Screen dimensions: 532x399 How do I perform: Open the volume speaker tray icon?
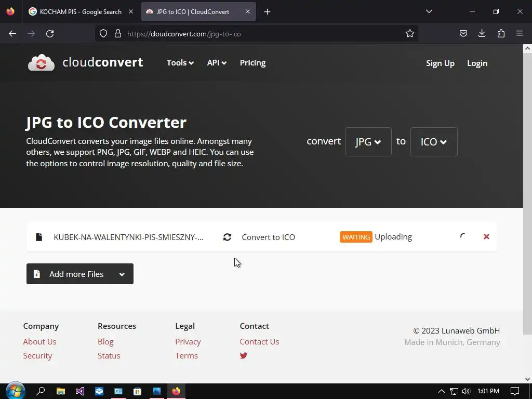[466, 391]
